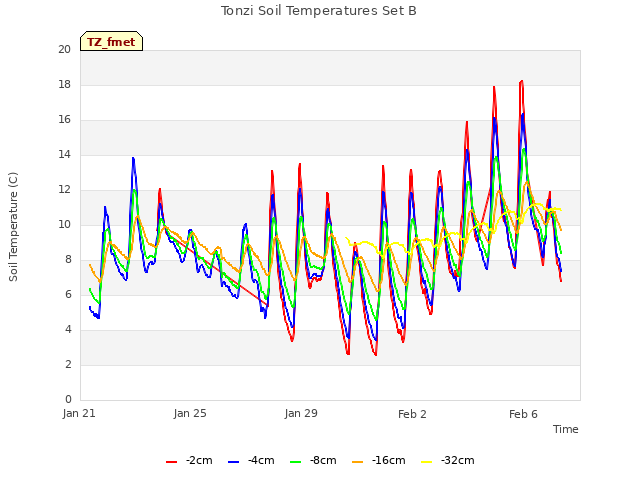Click the Time axis label
Screen dimensions: 640x480
tap(566, 429)
